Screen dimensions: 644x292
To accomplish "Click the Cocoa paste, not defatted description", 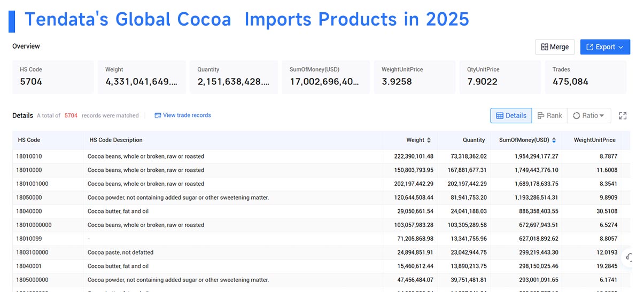I will click(x=120, y=252).
